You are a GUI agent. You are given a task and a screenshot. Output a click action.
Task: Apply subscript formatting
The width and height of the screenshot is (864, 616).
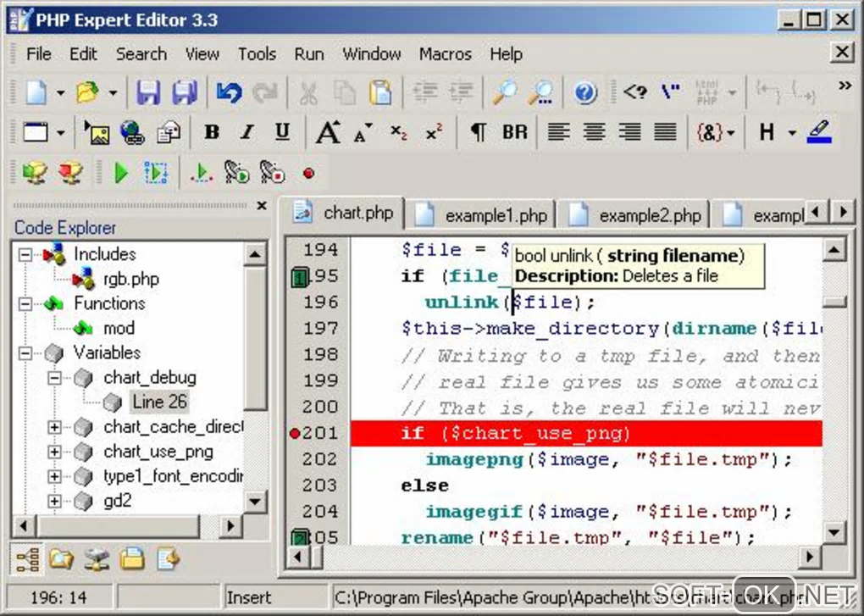[398, 132]
